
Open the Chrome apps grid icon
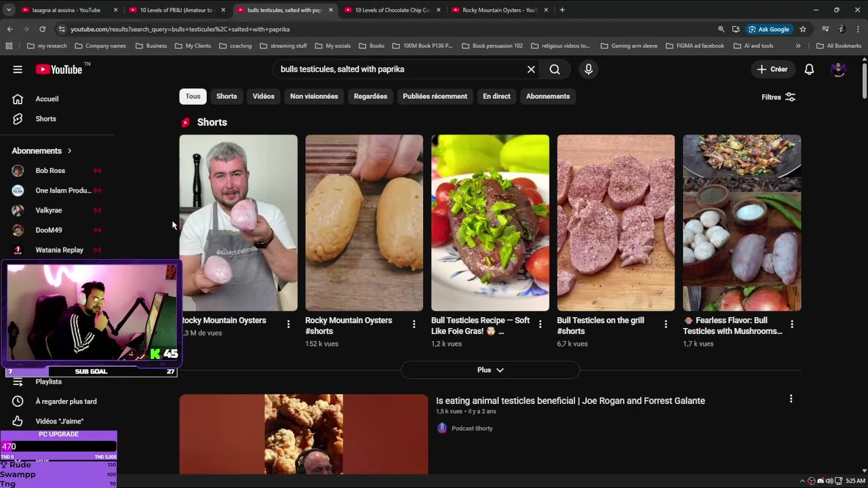pyautogui.click(x=9, y=46)
